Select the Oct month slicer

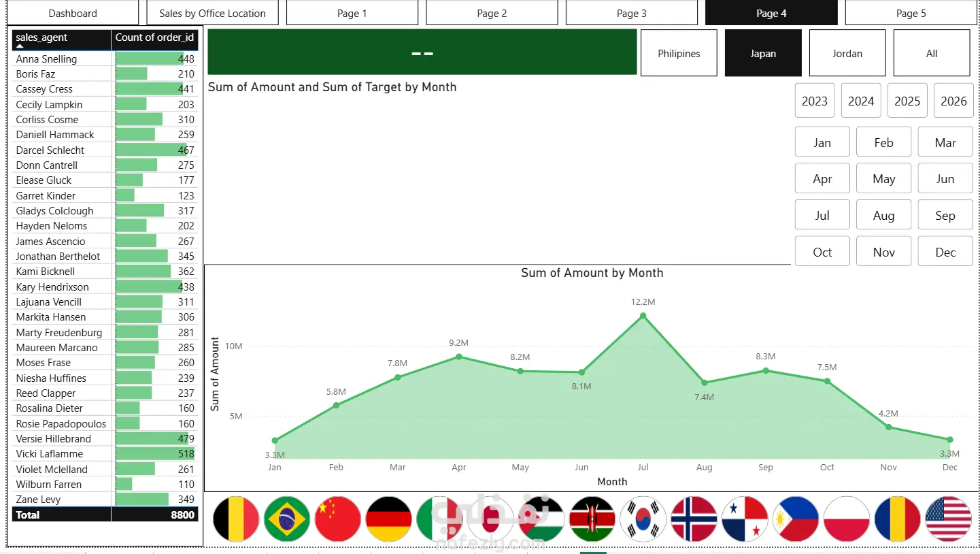822,252
